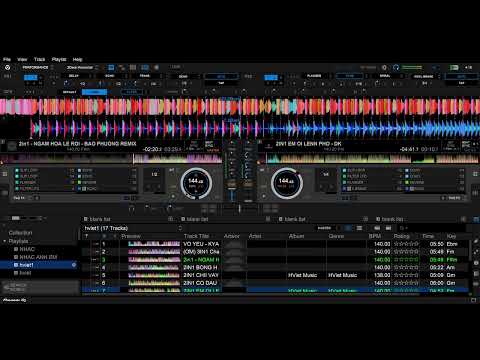This screenshot has width=480, height=360.
Task: Toggle the FX panel icon in toolbar
Action: tap(111, 67)
